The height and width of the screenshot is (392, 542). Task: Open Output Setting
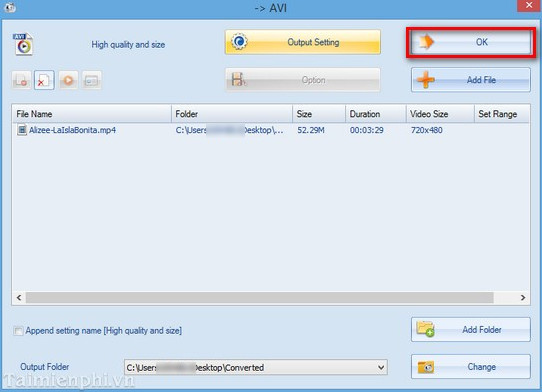click(302, 42)
